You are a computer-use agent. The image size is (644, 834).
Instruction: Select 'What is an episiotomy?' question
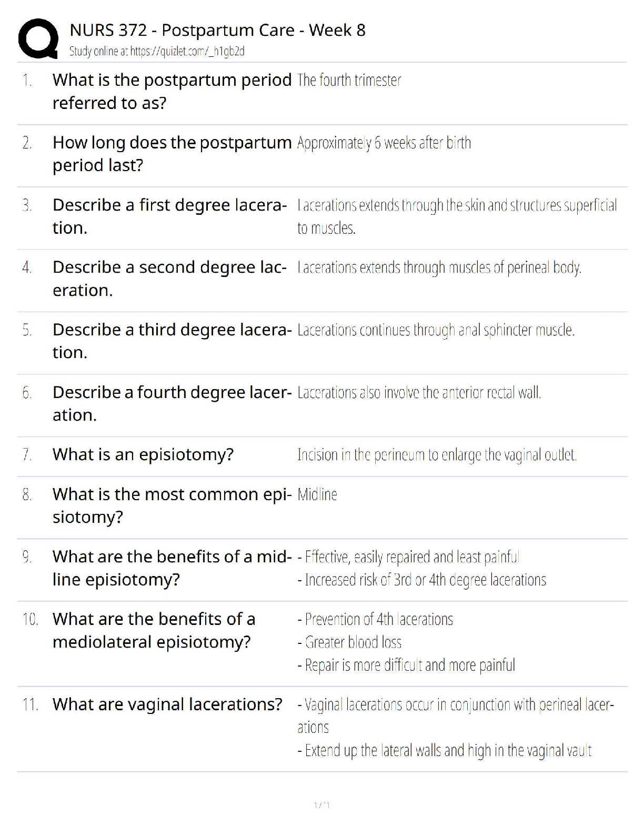(x=143, y=454)
